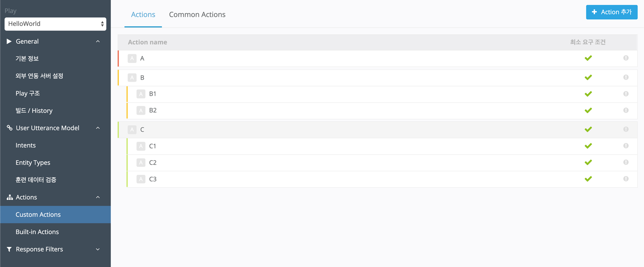Click the info icon on row C3
The image size is (644, 267).
pos(625,179)
